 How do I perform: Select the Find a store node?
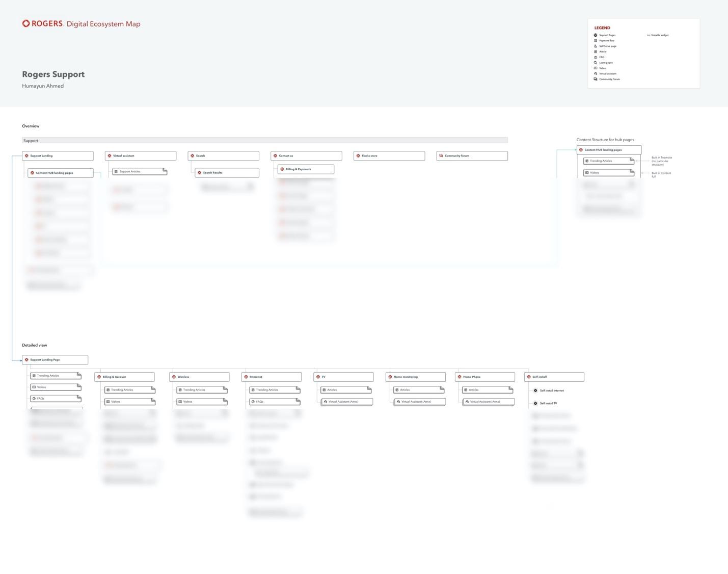(x=389, y=156)
